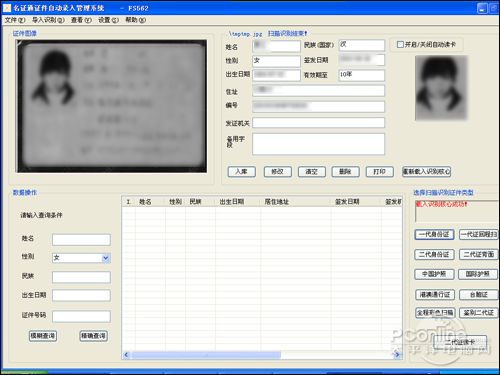
Task: Click the 全程彩色扫描 button
Action: tap(435, 313)
